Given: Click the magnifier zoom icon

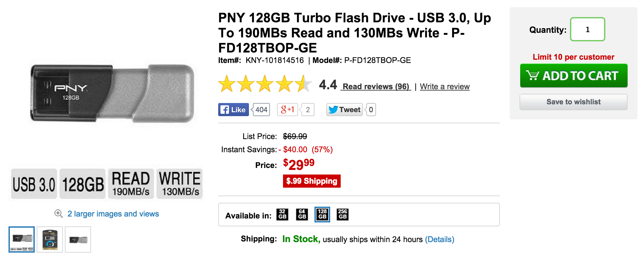Looking at the screenshot, I should tap(58, 214).
